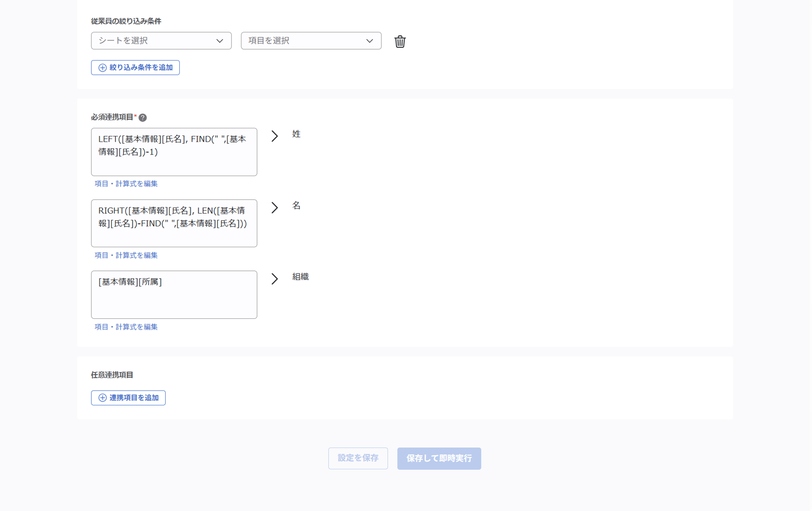Click the 設定を保存 button
This screenshot has width=812, height=511.
[x=358, y=458]
